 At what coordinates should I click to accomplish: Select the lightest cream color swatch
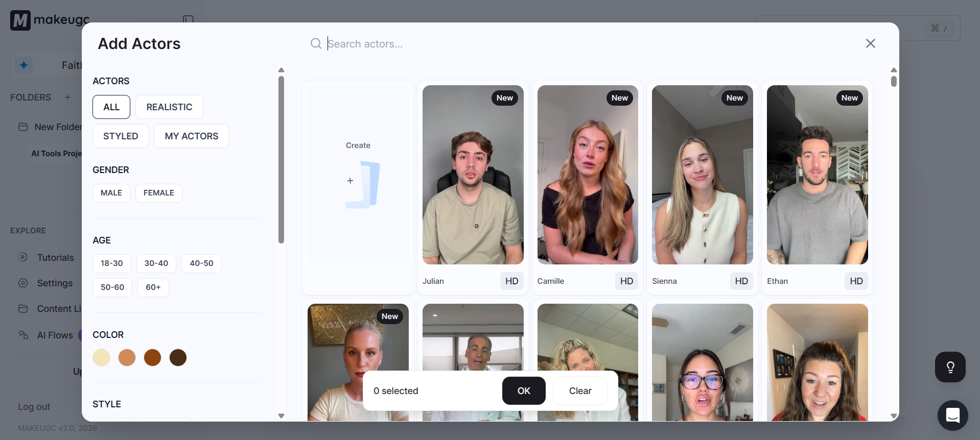click(101, 357)
